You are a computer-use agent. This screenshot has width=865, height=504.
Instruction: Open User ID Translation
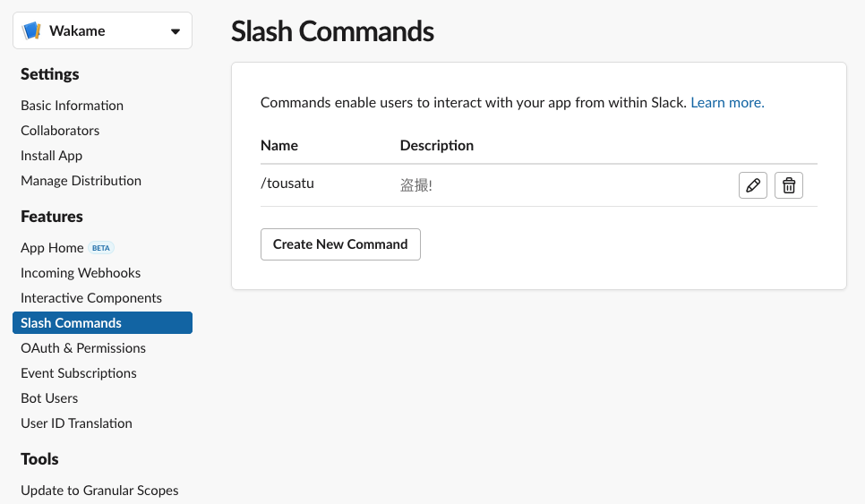pyautogui.click(x=76, y=423)
